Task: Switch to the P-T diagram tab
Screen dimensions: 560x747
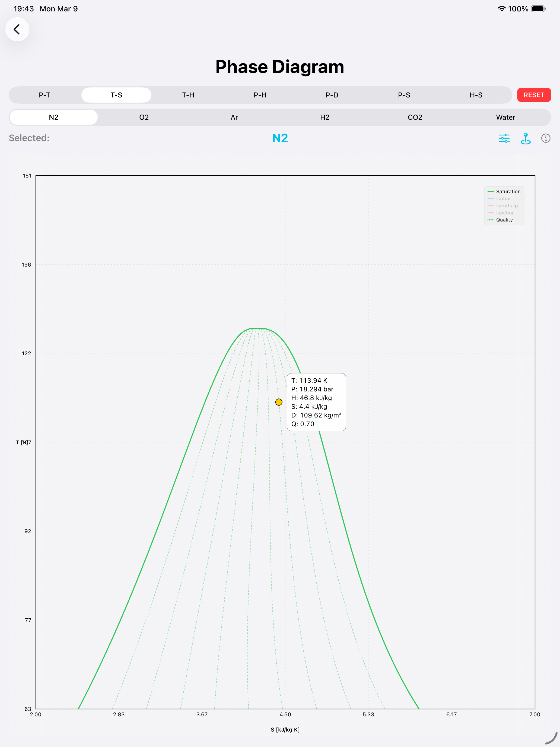Action: (x=44, y=95)
